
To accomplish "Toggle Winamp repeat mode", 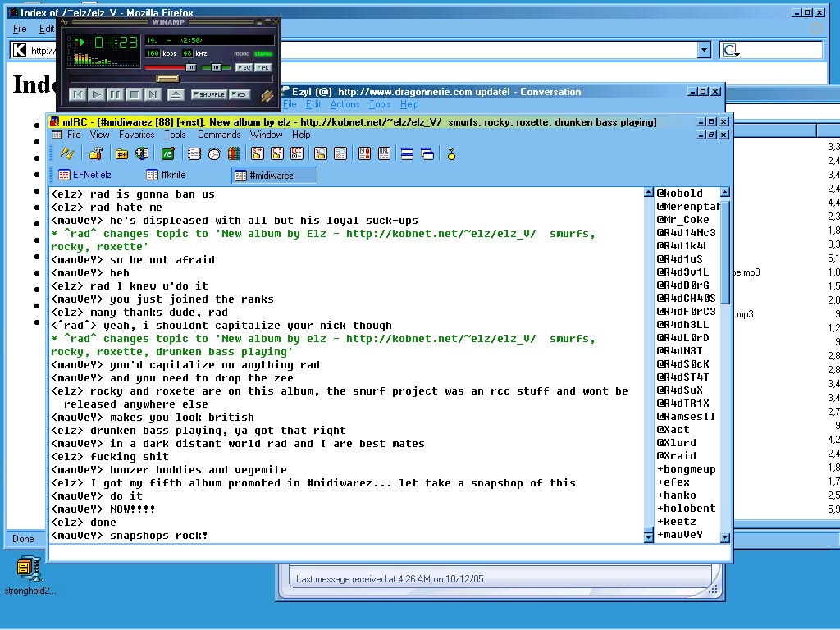I will [x=240, y=95].
